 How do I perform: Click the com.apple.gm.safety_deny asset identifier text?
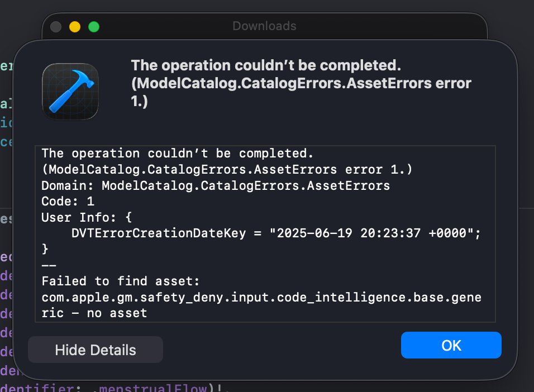(261, 305)
